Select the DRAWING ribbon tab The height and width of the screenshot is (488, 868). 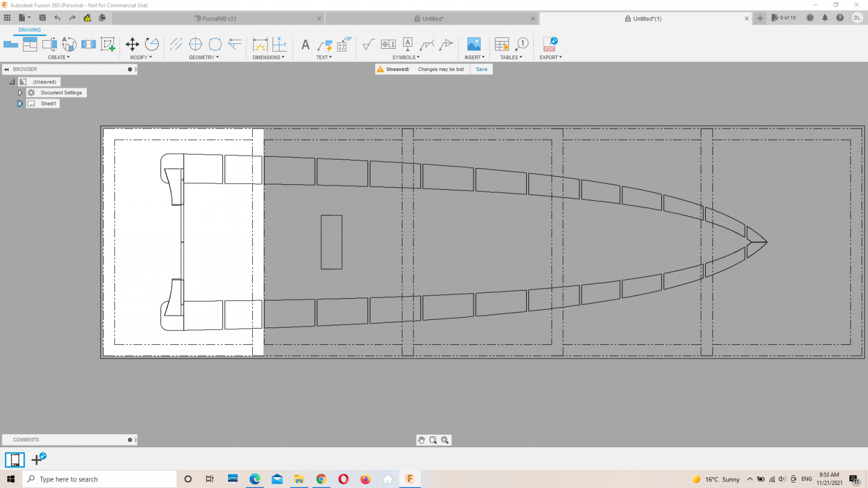[29, 30]
